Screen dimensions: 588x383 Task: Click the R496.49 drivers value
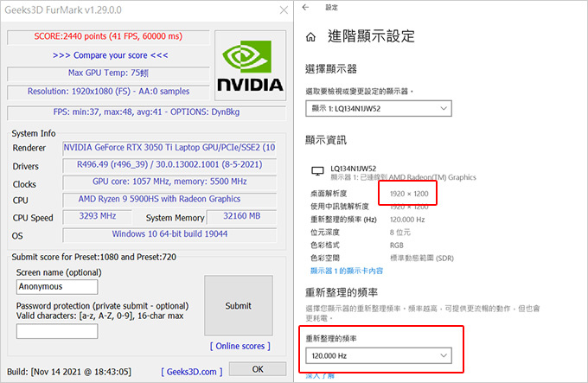point(169,164)
